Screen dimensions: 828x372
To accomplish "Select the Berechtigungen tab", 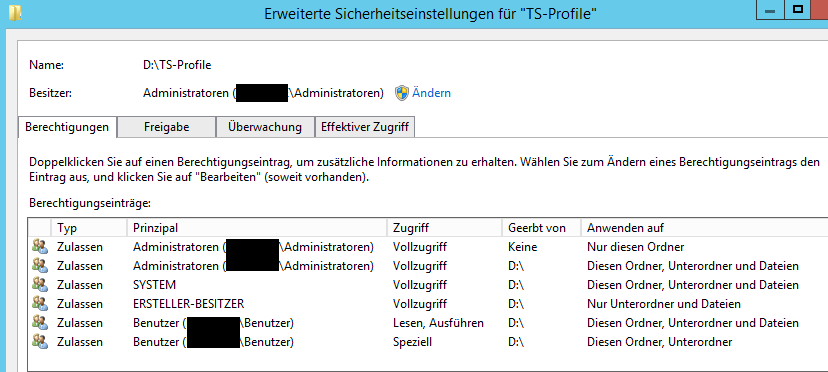I will point(67,127).
